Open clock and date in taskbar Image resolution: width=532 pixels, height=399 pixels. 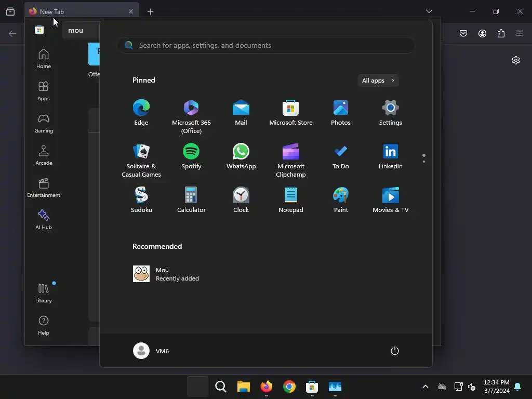pos(496,387)
